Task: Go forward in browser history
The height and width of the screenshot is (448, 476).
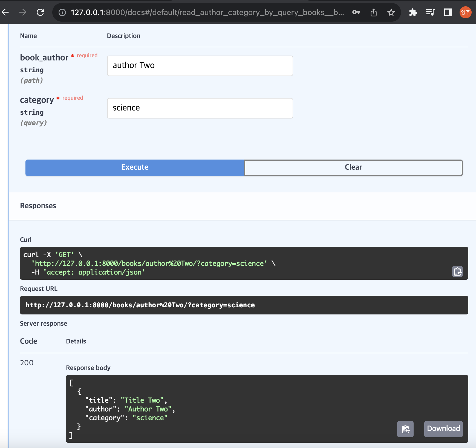Action: pos(23,12)
